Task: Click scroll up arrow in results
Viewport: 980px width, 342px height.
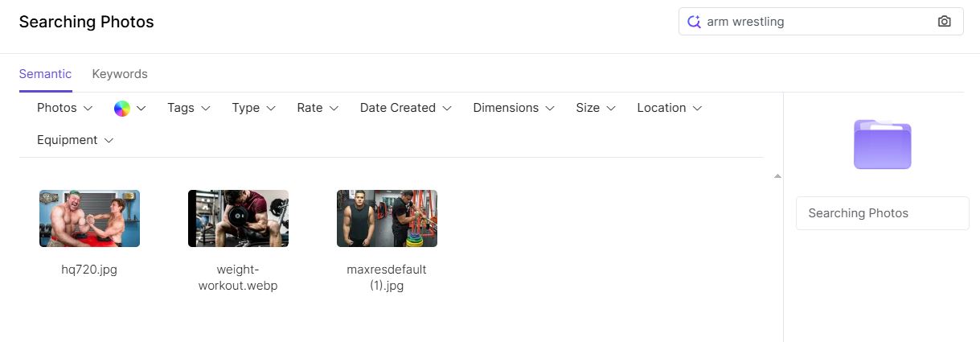Action: coord(777,176)
